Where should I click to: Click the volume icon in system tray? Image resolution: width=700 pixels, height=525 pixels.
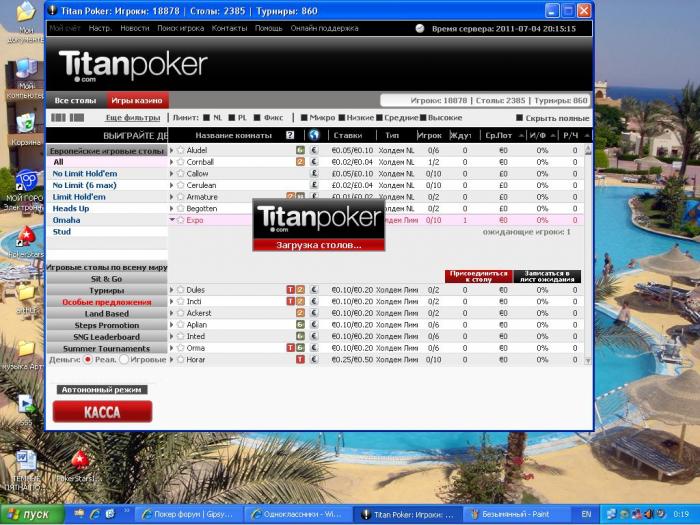651,514
